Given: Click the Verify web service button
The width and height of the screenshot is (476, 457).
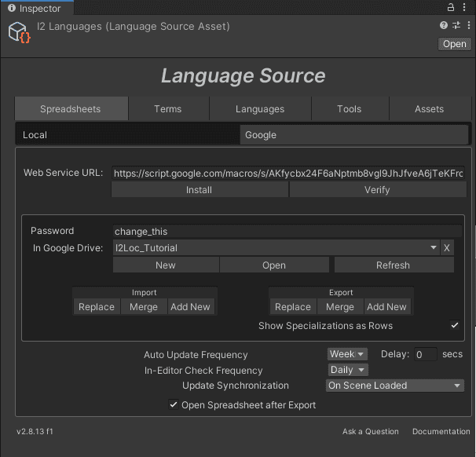Looking at the screenshot, I should click(x=378, y=190).
